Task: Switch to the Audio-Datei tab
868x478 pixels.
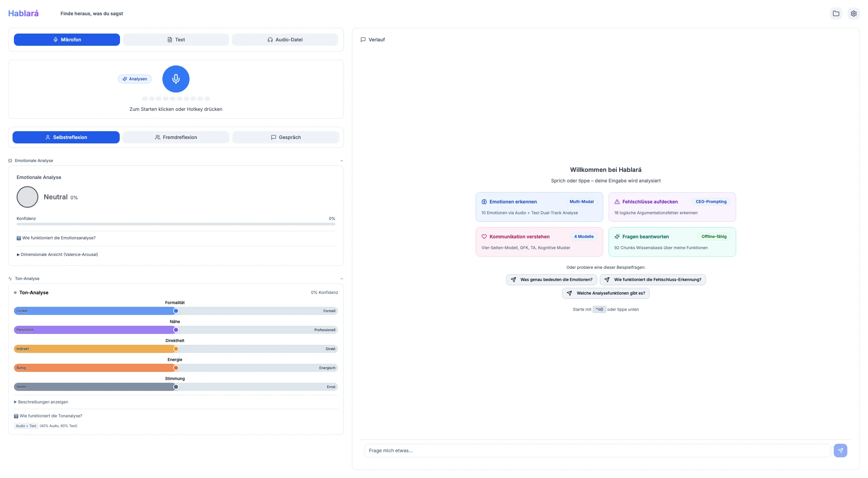Action: pos(285,40)
